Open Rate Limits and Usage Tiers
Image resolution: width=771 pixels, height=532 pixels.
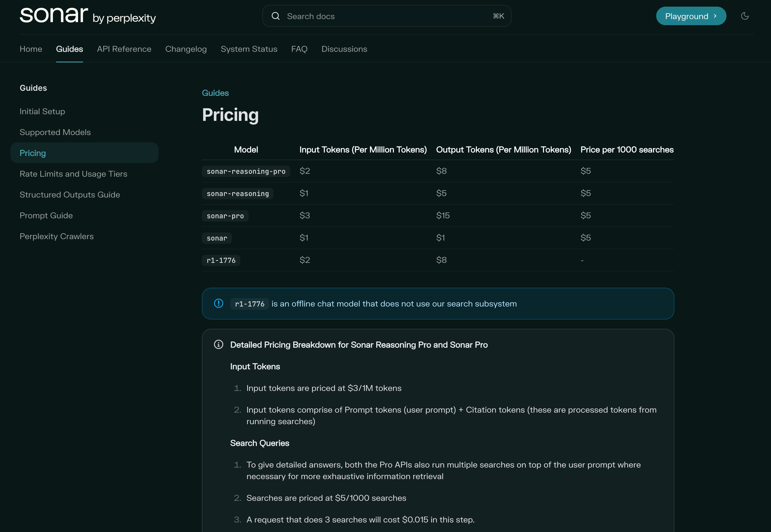coord(73,174)
